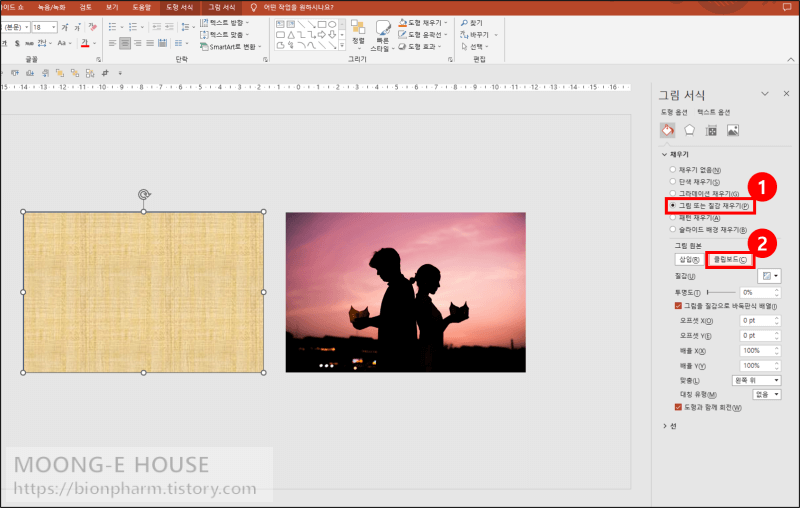This screenshot has width=800, height=508.
Task: Open the Fill & Line pane icon
Action: tap(667, 131)
